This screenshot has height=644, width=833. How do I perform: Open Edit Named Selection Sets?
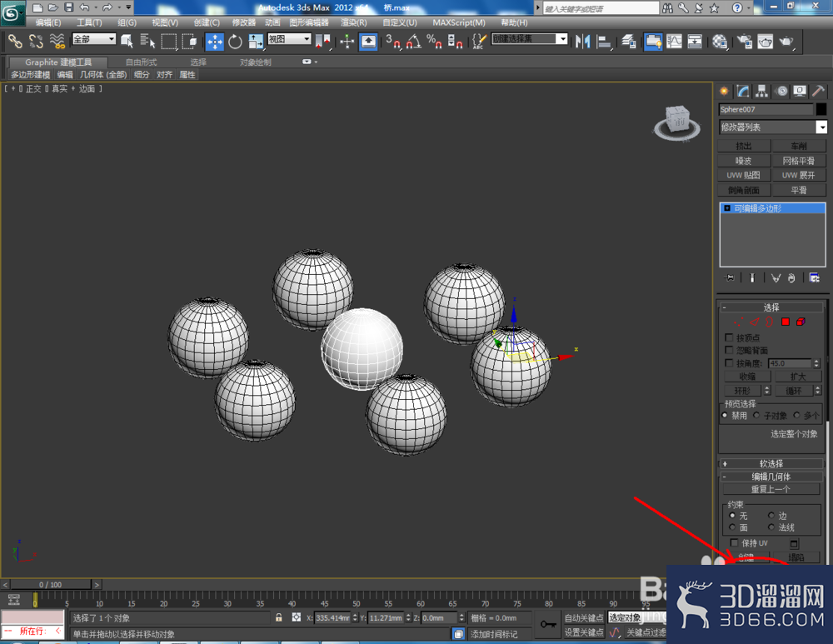479,42
